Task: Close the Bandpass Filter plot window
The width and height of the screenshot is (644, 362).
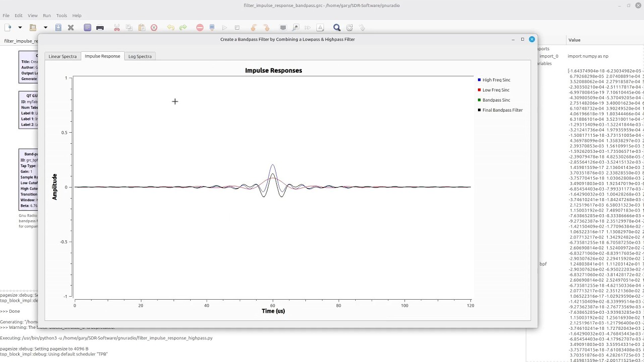Action: (x=532, y=39)
